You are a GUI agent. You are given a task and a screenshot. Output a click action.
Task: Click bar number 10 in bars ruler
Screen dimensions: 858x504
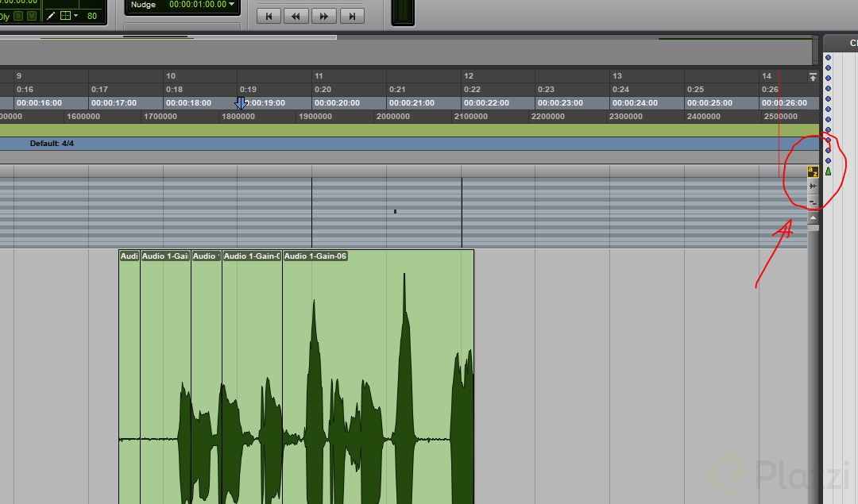tap(171, 76)
